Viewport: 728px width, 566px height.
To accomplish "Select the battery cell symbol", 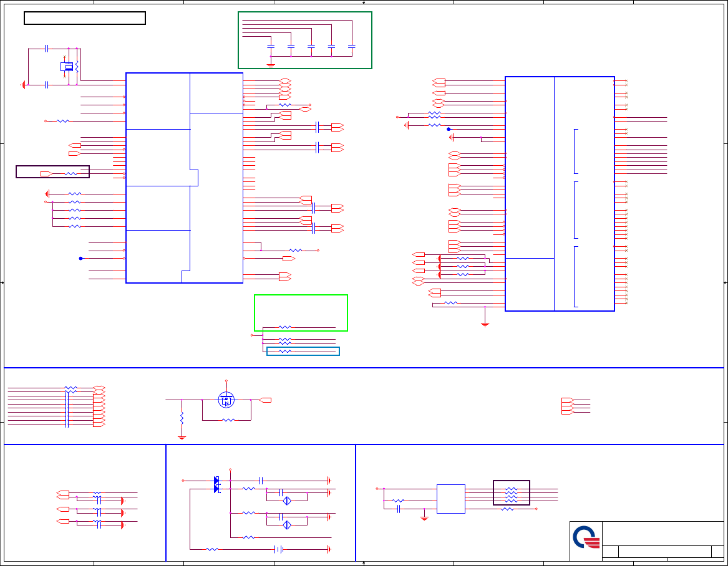I will pyautogui.click(x=279, y=550).
